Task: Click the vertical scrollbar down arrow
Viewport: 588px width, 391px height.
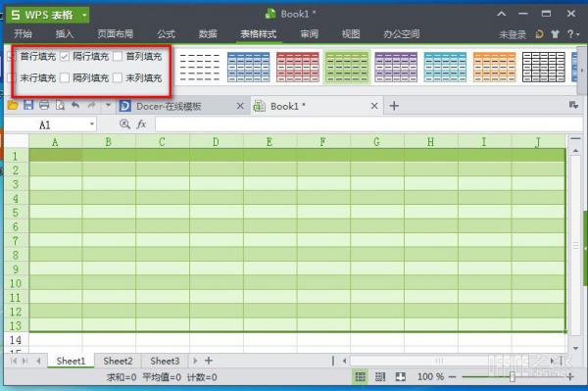Action: (575, 348)
